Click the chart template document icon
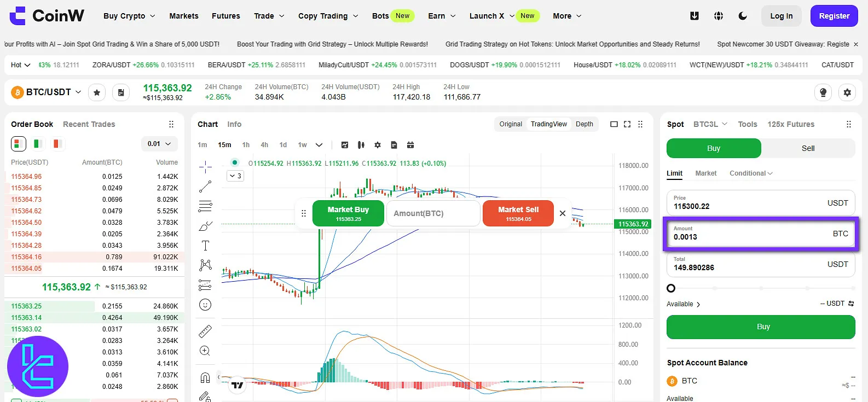The image size is (868, 402). point(394,145)
